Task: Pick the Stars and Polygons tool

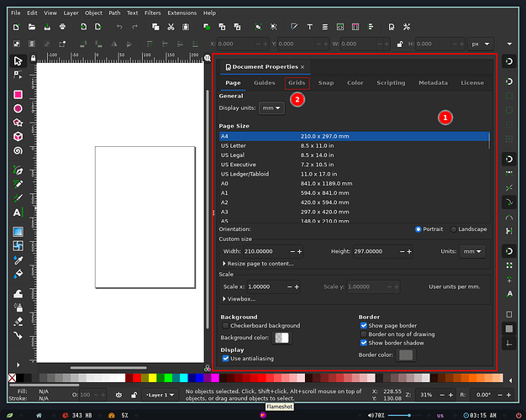Action: coord(18,123)
